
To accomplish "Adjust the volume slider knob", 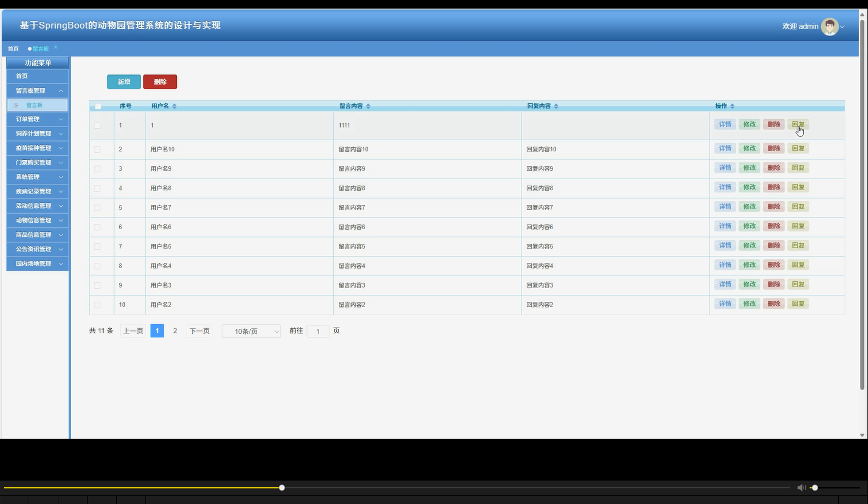I will coord(815,487).
